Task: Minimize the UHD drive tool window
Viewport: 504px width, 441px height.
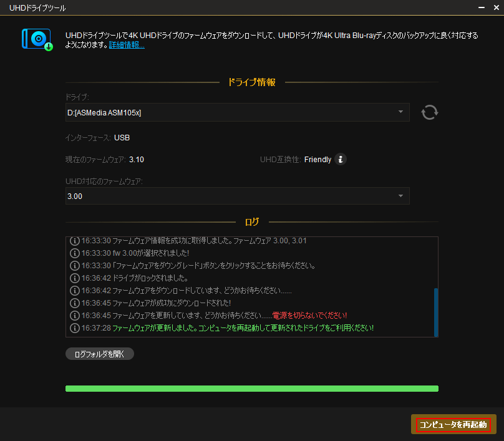Action: click(x=481, y=7)
